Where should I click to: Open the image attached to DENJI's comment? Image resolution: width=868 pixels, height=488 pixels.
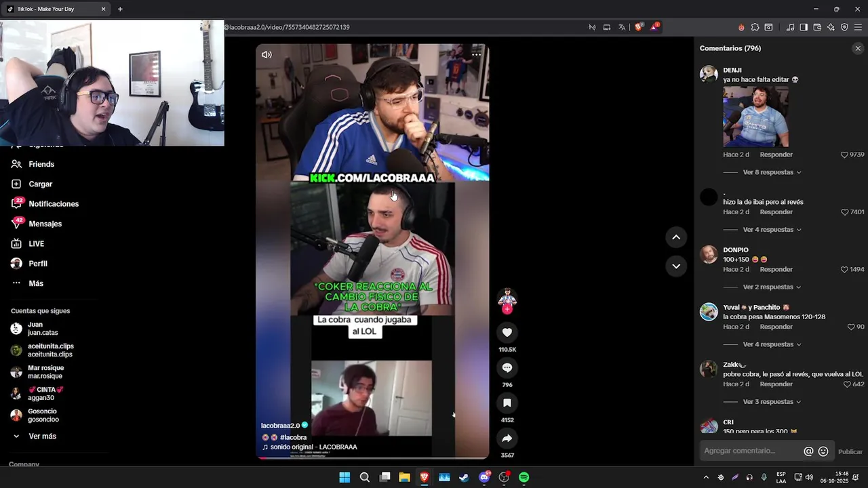point(755,117)
